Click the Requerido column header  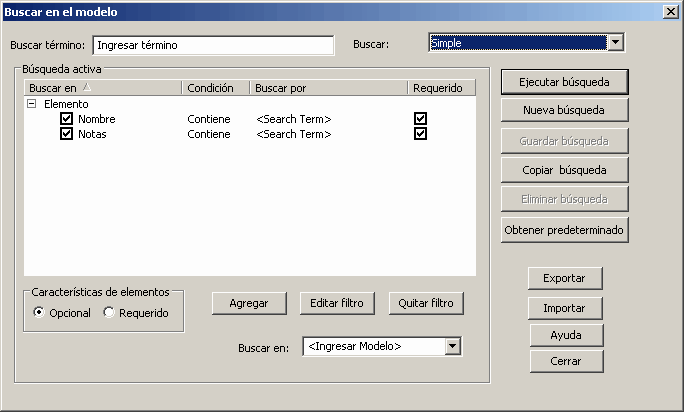441,88
